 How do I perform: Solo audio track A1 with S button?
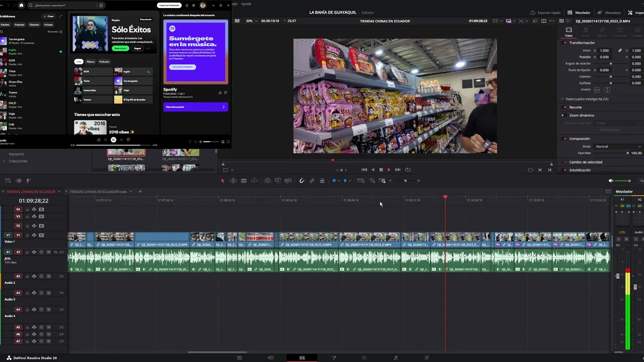point(42,252)
